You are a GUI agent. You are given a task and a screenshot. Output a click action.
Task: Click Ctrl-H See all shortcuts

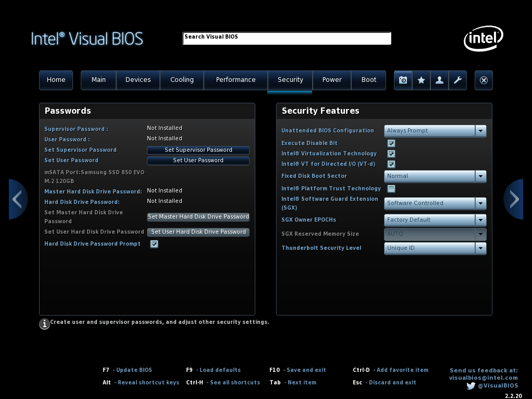223,382
